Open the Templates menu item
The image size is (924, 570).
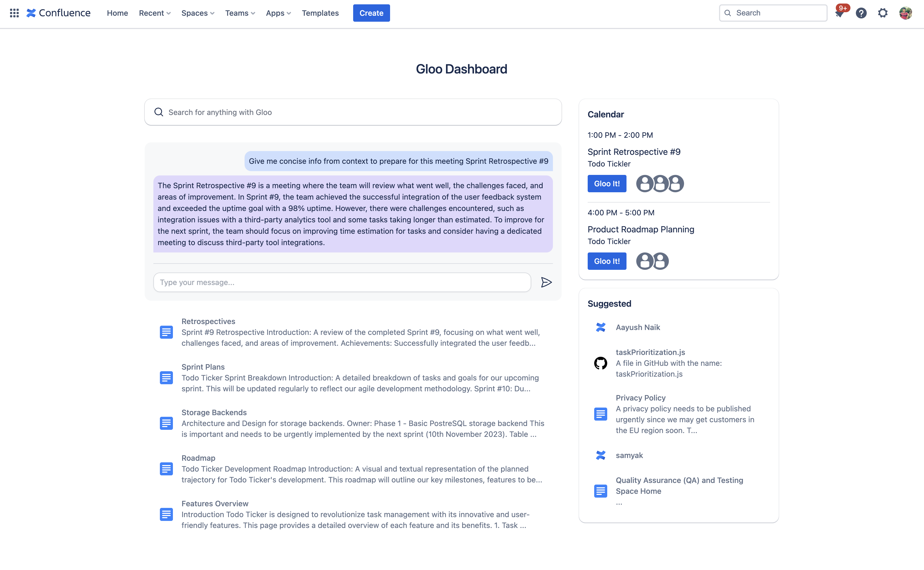click(320, 13)
